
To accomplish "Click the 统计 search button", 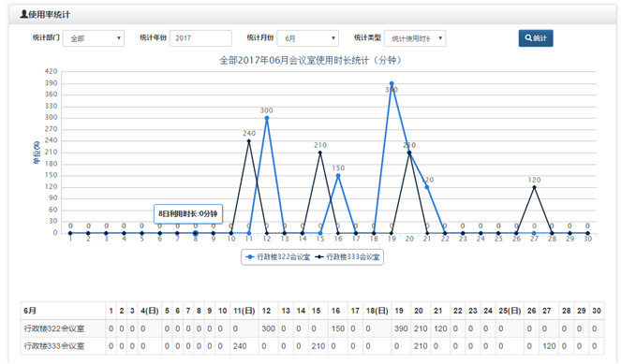I will click(536, 38).
